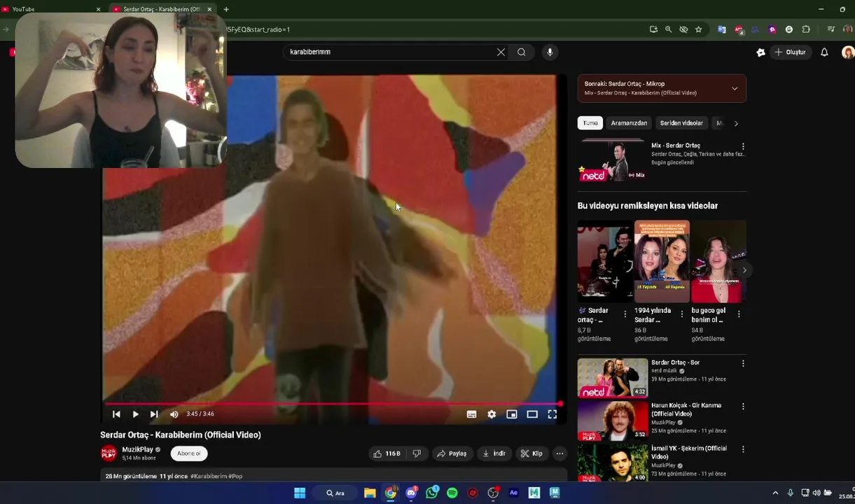Clear the YouTube search box

pos(501,52)
